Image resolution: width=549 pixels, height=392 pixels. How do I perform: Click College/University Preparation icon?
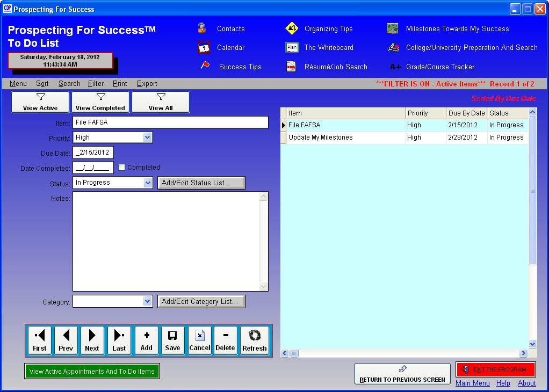click(393, 47)
